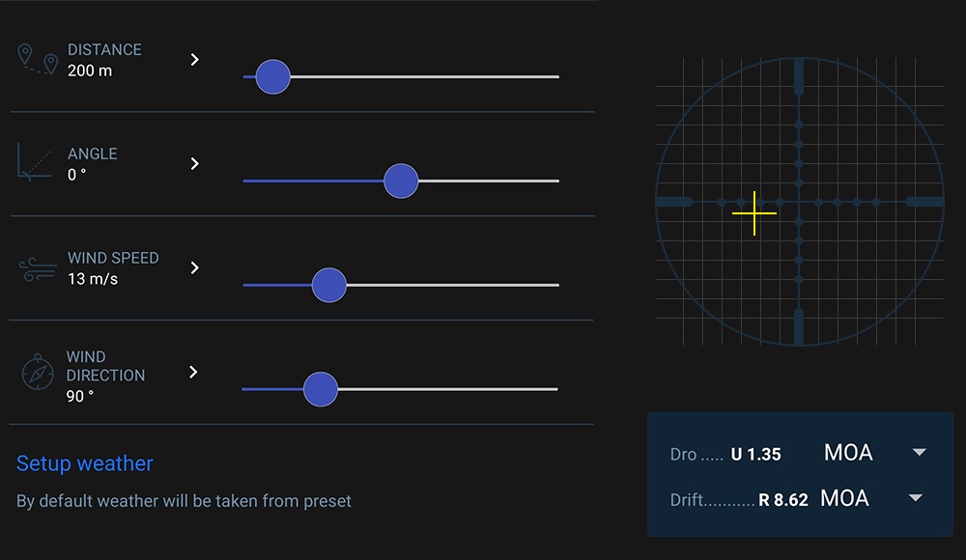Viewport: 966px width, 560px height.
Task: Click the wind direction compass icon
Action: point(38,372)
